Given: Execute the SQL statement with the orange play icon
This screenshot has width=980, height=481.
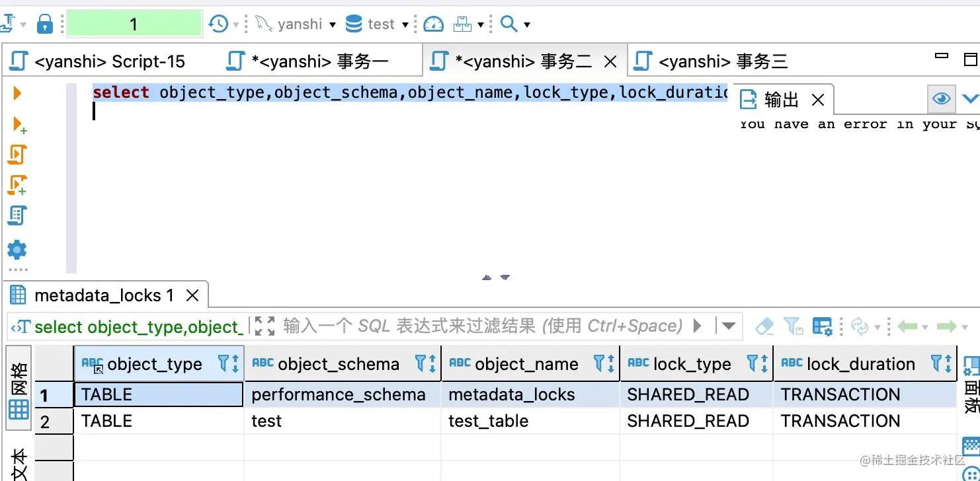Looking at the screenshot, I should (17, 93).
